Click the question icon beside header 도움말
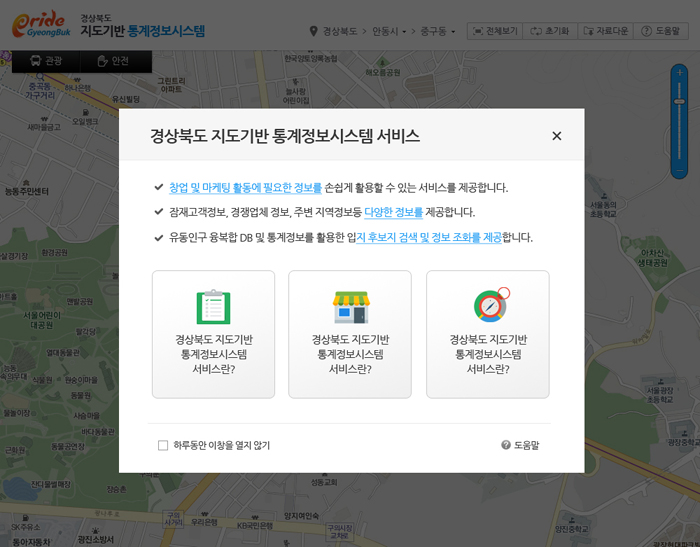The height and width of the screenshot is (547, 700). [646, 31]
